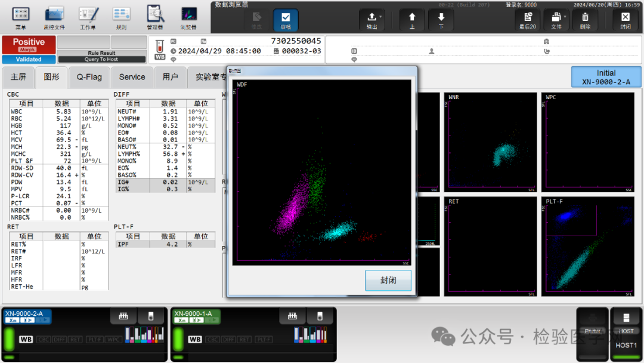This screenshot has height=363, width=644.
Task: Click the WB sample tube icon
Action: (x=160, y=50)
